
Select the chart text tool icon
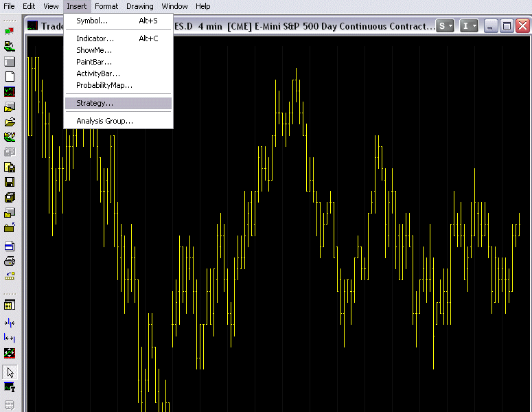pos(10,388)
